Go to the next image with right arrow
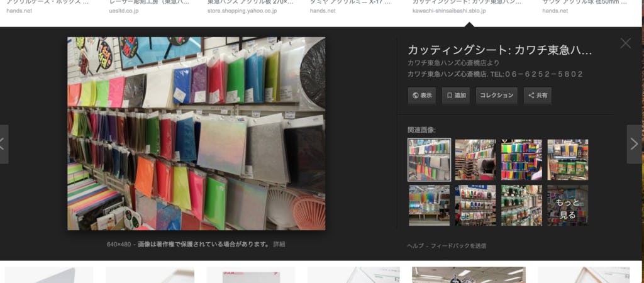The width and height of the screenshot is (644, 283). [x=634, y=144]
